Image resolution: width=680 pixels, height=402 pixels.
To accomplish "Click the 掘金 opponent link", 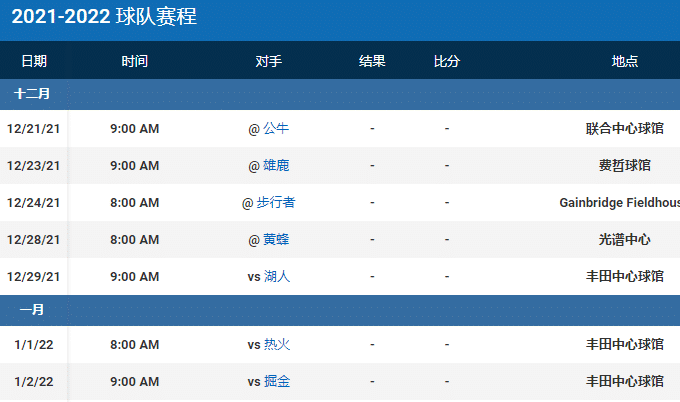I will 277,382.
